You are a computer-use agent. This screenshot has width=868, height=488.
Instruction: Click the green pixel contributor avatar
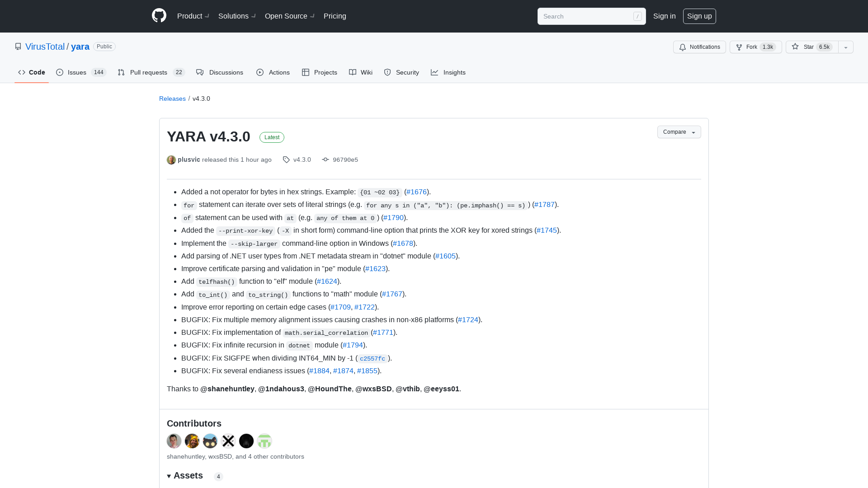[264, 441]
